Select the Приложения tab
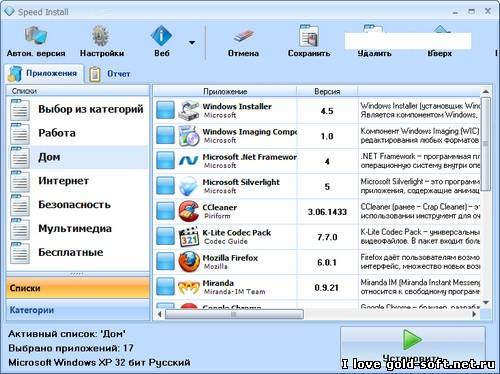This screenshot has width=500, height=374. coord(44,73)
